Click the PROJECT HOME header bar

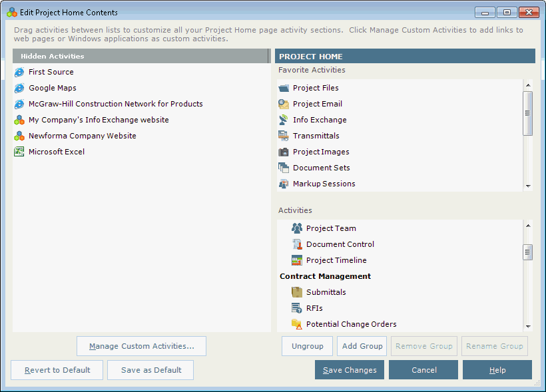point(405,56)
